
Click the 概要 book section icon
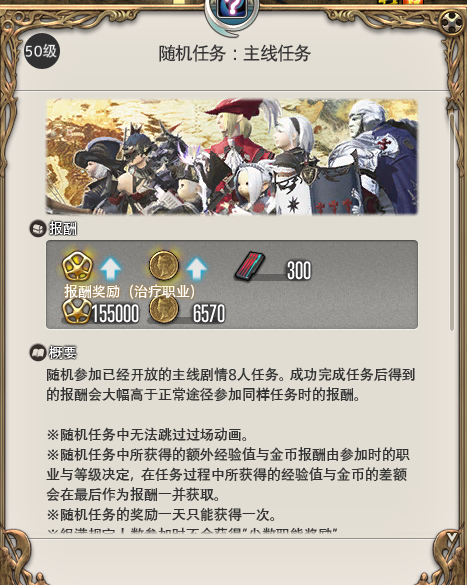38,353
